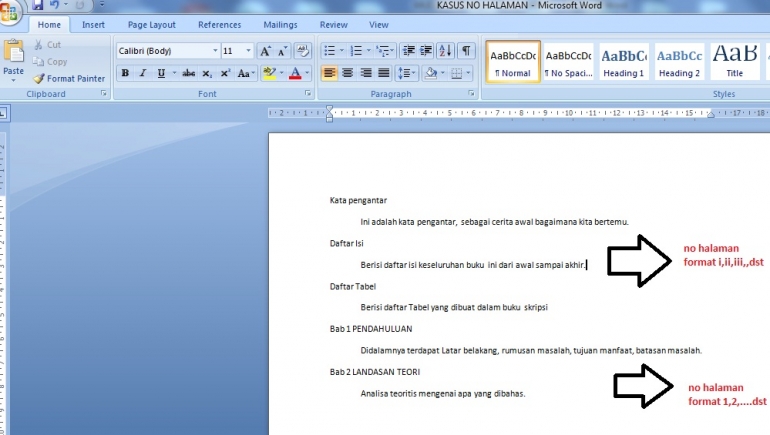
Task: Apply numbered list
Action: point(356,51)
